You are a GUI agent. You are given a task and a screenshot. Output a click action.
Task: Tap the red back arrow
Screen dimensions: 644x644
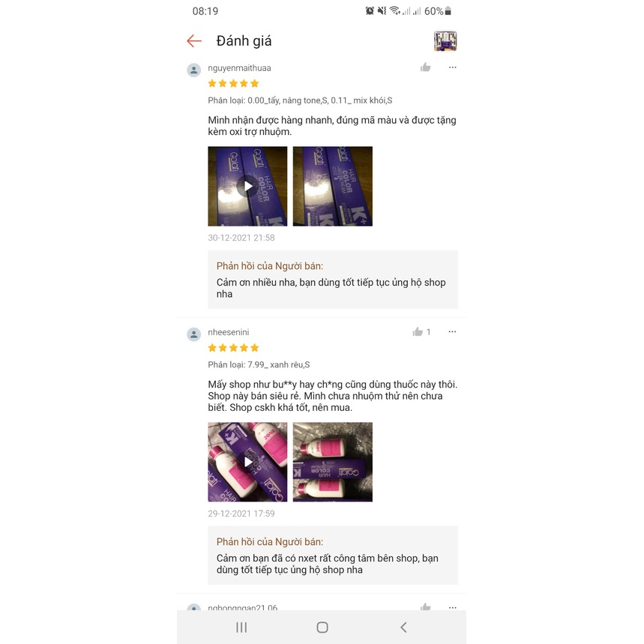point(194,40)
